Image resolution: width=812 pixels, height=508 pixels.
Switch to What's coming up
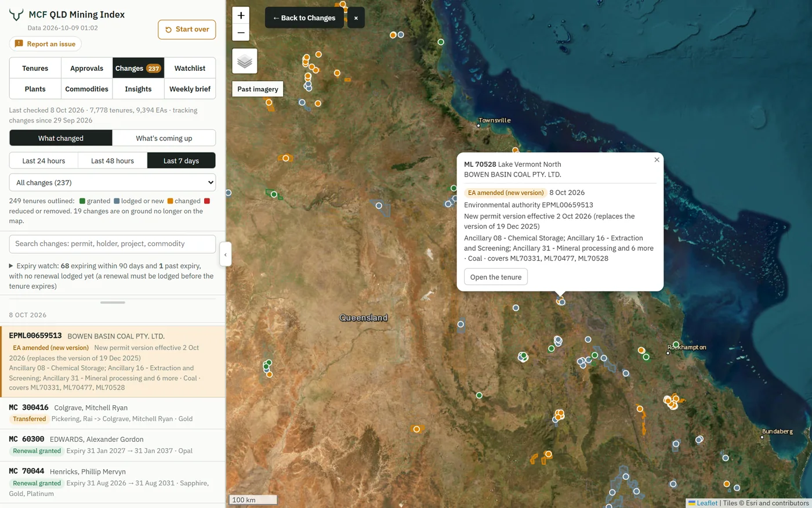[164, 138]
